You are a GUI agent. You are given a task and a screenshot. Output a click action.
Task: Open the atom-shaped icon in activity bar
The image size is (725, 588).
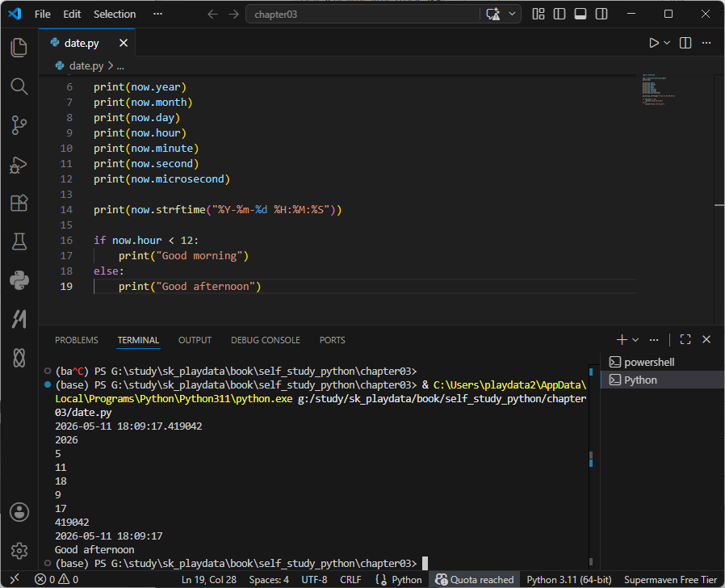click(x=19, y=358)
